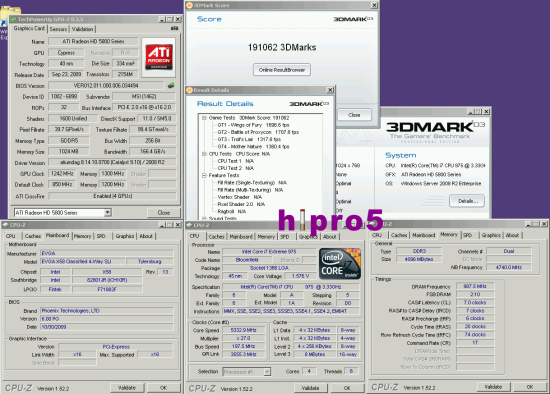
Task: Click the 3DMark Score window title icon
Action: (x=189, y=5)
